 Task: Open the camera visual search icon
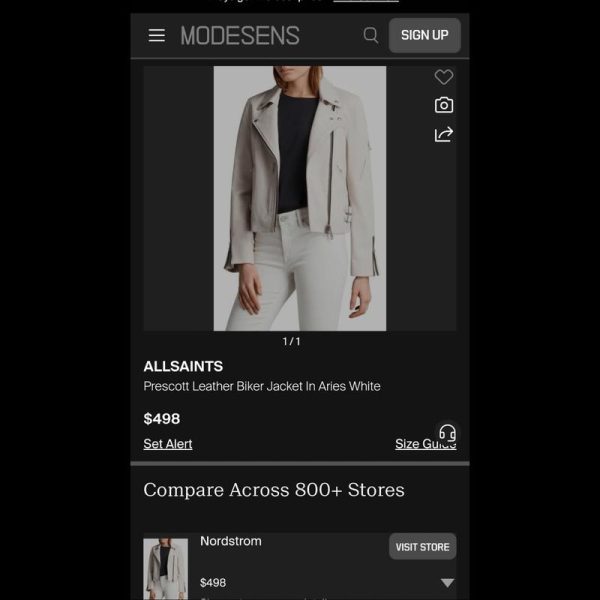point(444,105)
